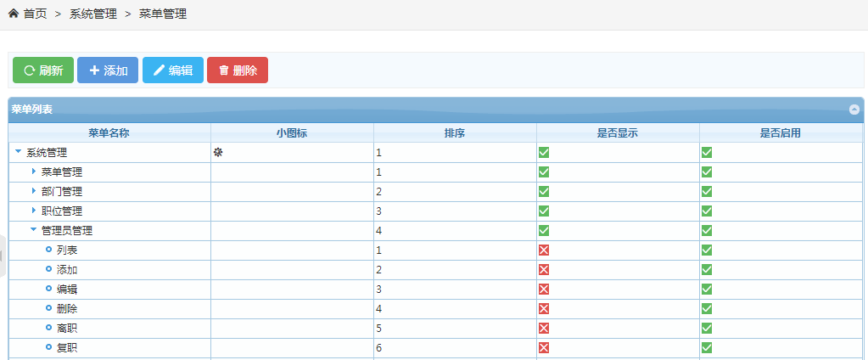The height and width of the screenshot is (360, 868).
Task: Select the 编辑 tree item
Action: (x=67, y=290)
